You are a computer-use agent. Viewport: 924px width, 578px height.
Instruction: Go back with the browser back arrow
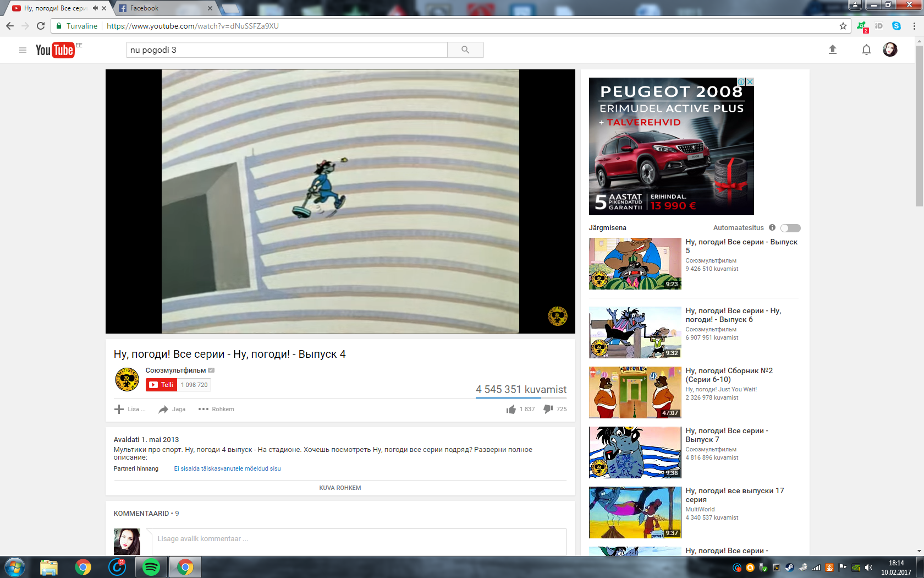[x=10, y=26]
